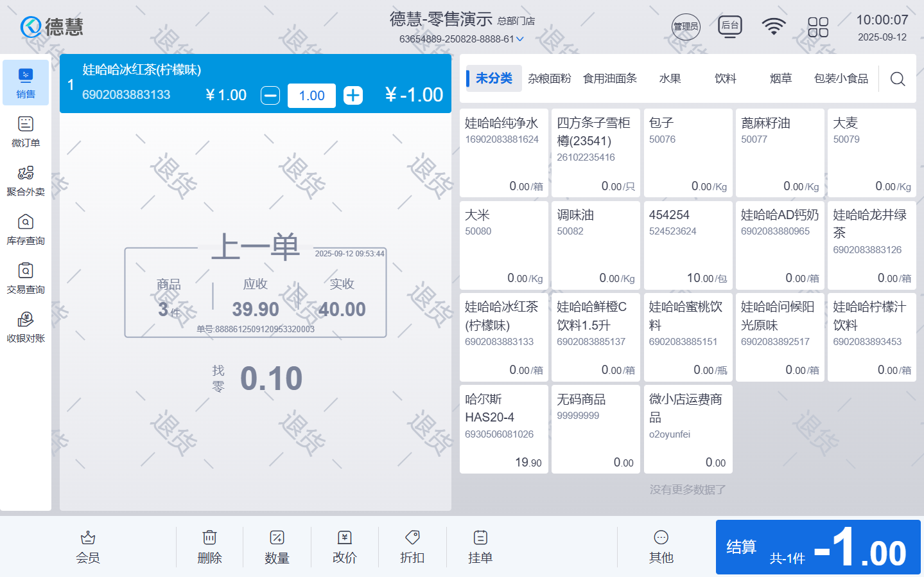Click the product search magnifier icon
The image size is (924, 577).
[898, 79]
